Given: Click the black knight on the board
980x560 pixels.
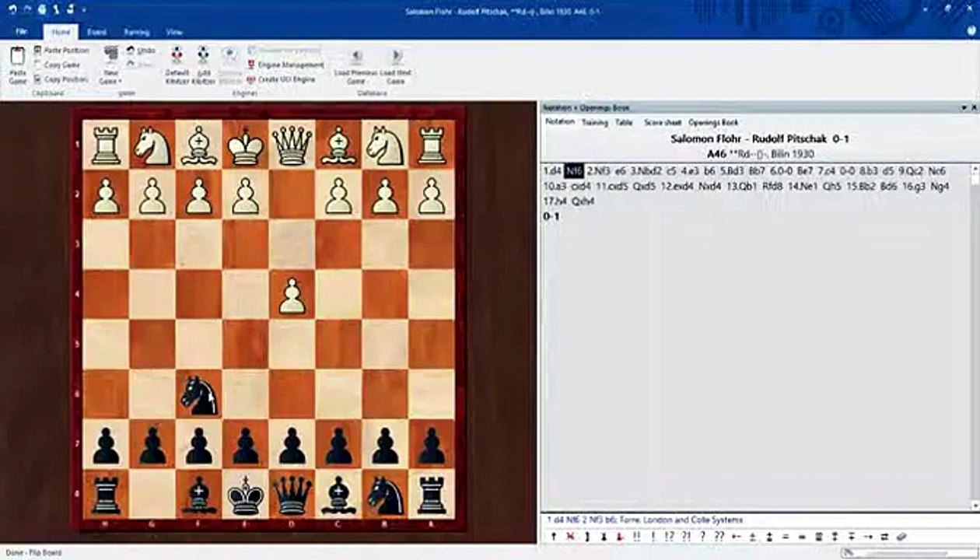Looking at the screenshot, I should tap(199, 395).
